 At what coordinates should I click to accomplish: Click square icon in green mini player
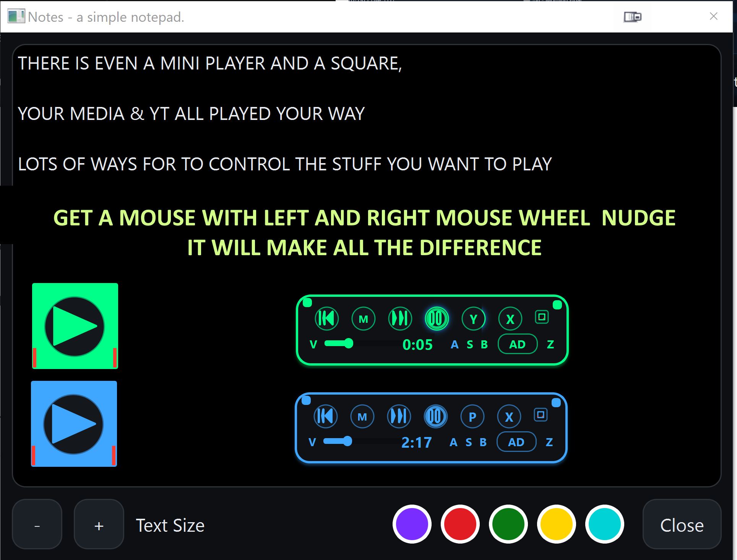(542, 317)
